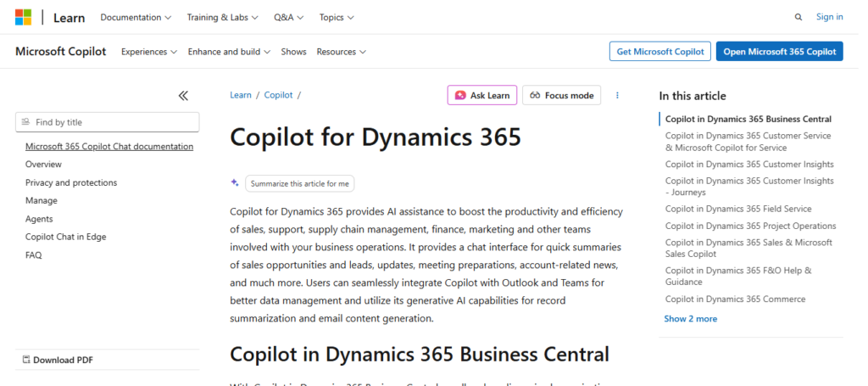
Task: Click the Download PDF icon
Action: pyautogui.click(x=26, y=360)
